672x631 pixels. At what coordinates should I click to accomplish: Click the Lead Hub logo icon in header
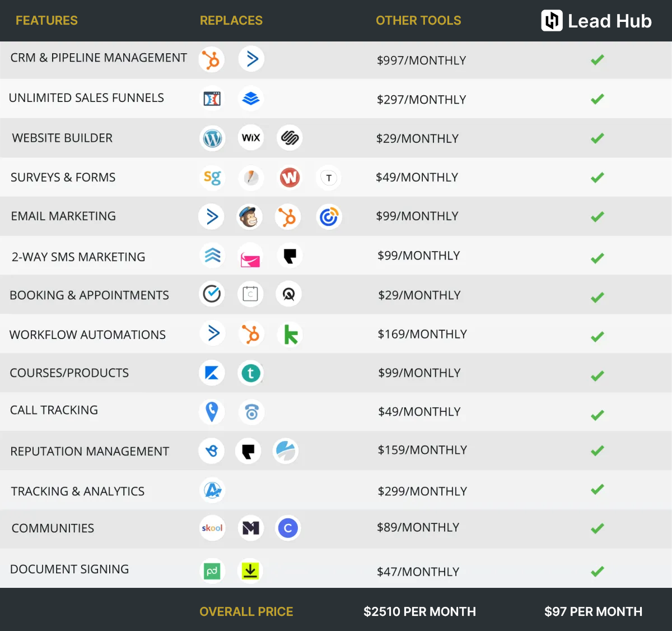[552, 21]
